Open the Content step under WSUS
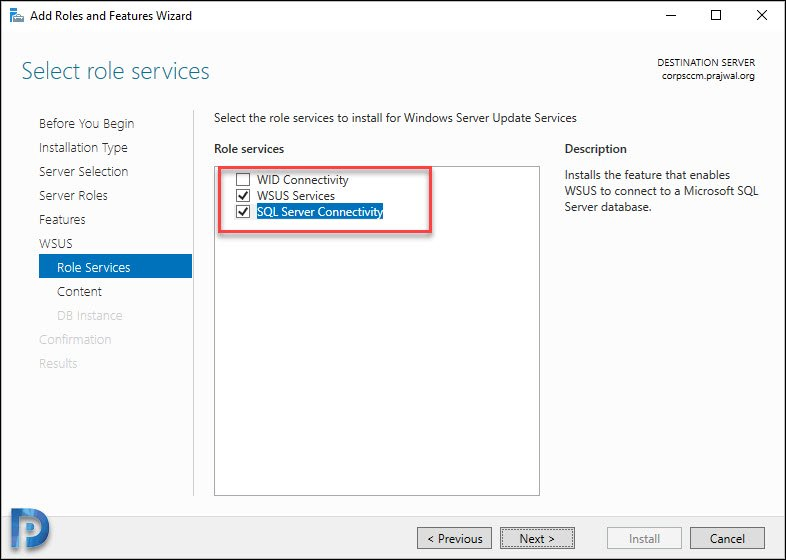Screen dimensions: 786x560 [79, 292]
